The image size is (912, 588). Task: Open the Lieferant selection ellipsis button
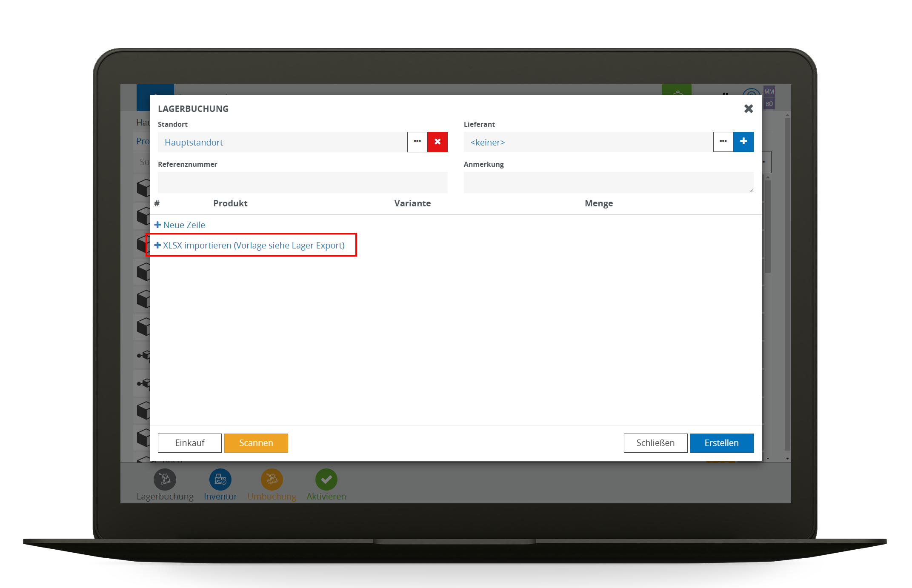723,142
